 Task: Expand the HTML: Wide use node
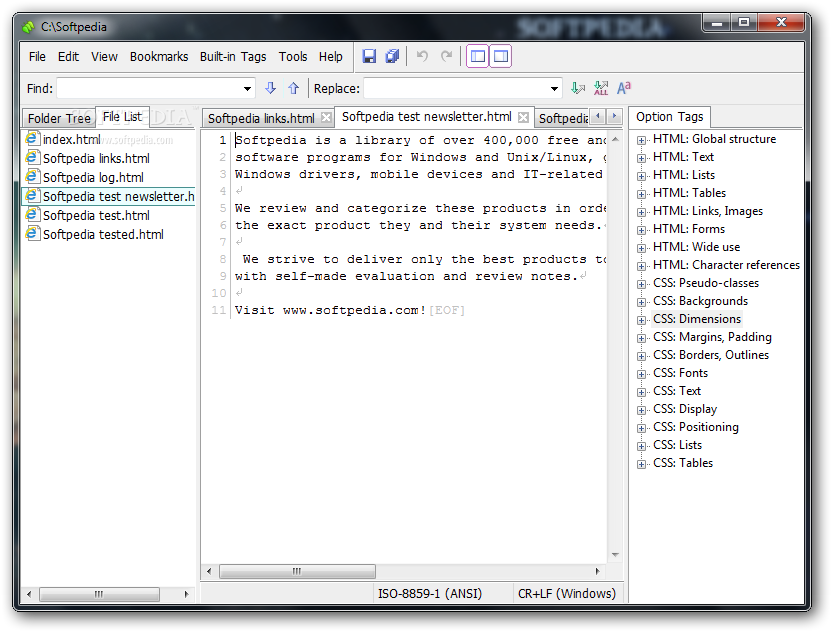pyautogui.click(x=642, y=249)
